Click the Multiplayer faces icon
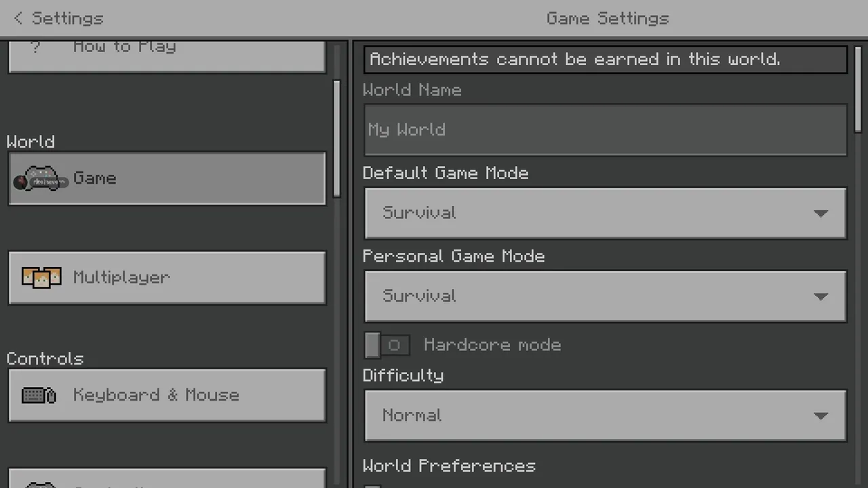The width and height of the screenshot is (868, 488). coord(41,278)
